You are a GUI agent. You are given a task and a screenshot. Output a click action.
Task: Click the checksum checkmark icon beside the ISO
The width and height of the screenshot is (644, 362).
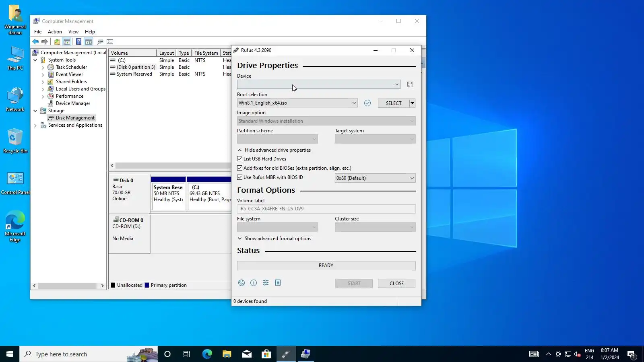367,103
